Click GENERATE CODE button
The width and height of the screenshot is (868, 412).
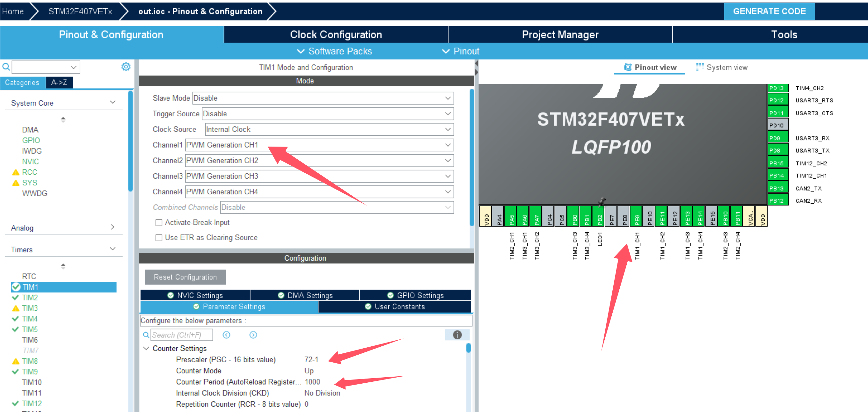[769, 11]
